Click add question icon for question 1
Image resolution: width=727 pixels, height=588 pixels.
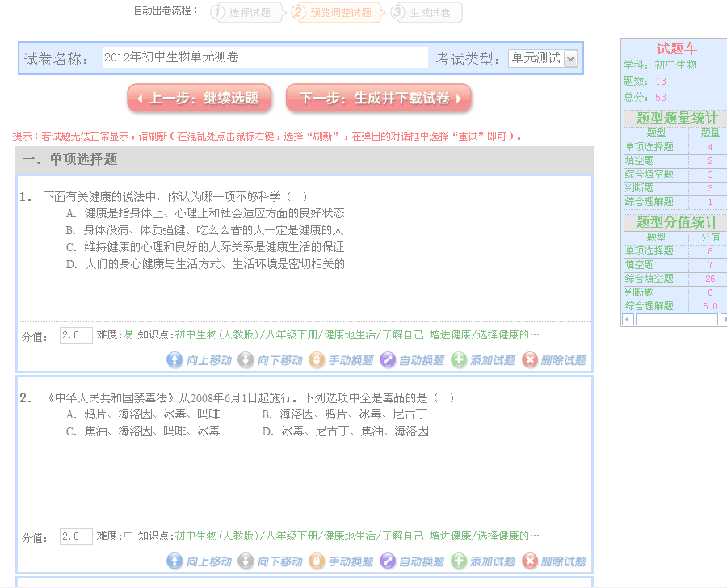click(459, 360)
